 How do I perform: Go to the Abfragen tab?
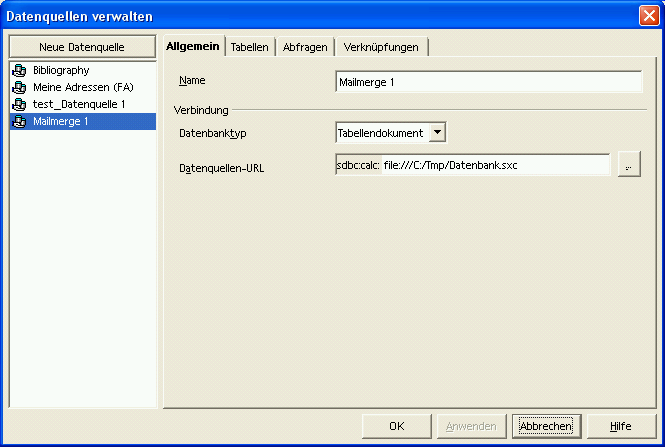pyautogui.click(x=305, y=48)
